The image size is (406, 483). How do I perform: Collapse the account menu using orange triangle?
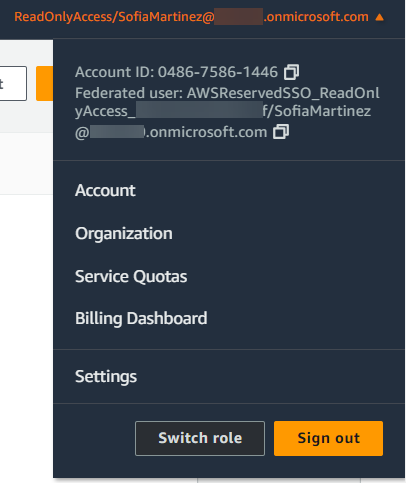[x=379, y=17]
